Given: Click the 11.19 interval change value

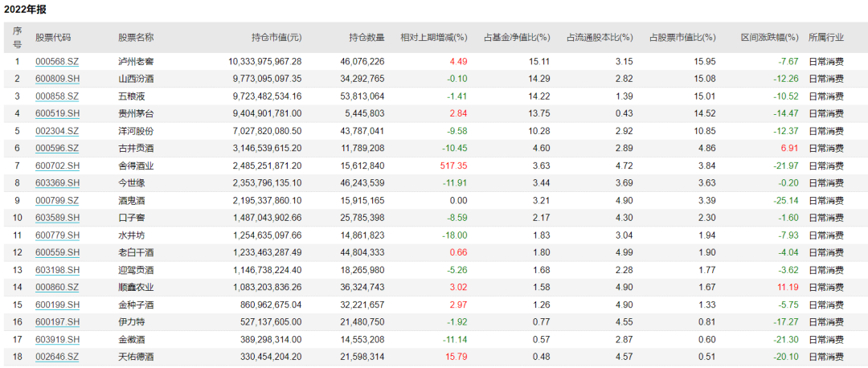Looking at the screenshot, I should click(x=789, y=287).
